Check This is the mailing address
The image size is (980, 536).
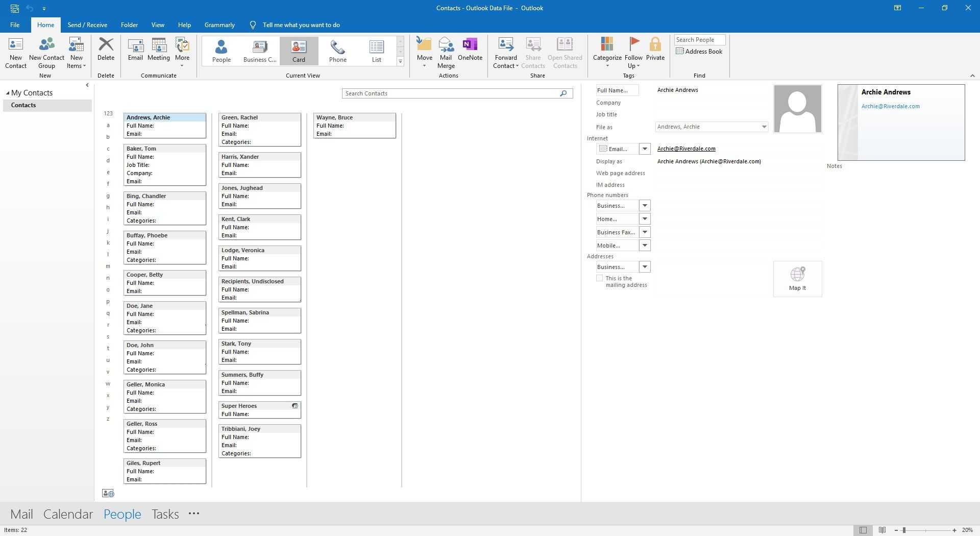tap(599, 278)
